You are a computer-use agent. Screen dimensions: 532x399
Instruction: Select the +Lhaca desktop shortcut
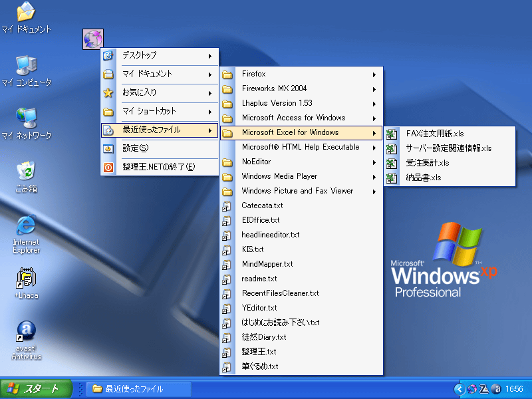click(x=27, y=284)
